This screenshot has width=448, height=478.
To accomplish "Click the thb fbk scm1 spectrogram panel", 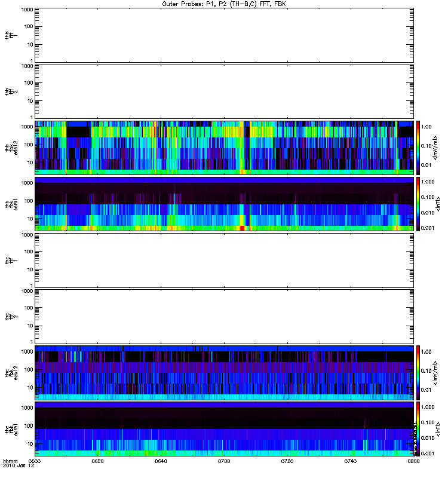I will (x=225, y=204).
